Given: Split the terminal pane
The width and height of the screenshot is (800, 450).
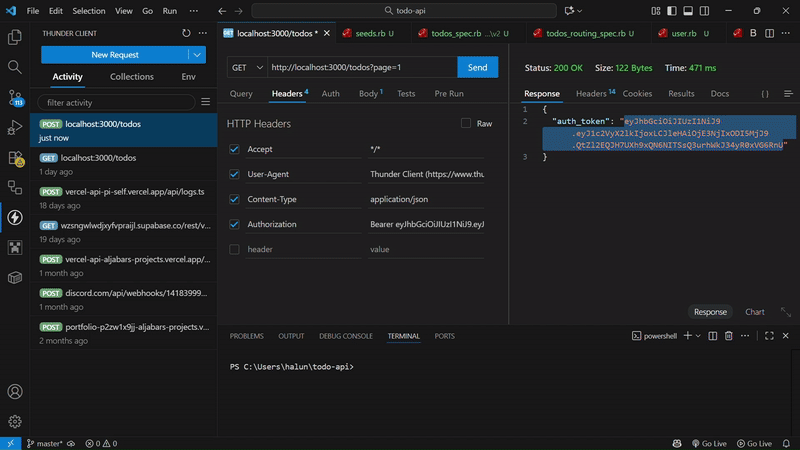Looking at the screenshot, I should [713, 336].
